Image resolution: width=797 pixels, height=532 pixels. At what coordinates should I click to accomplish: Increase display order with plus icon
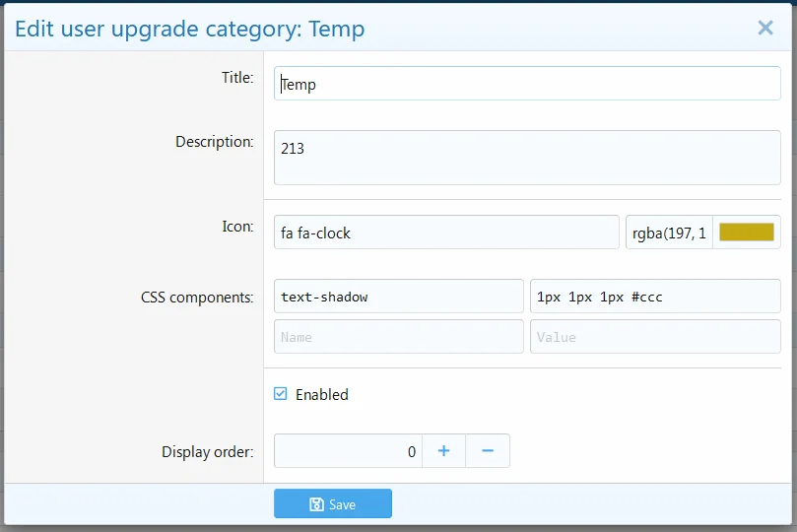(x=443, y=451)
